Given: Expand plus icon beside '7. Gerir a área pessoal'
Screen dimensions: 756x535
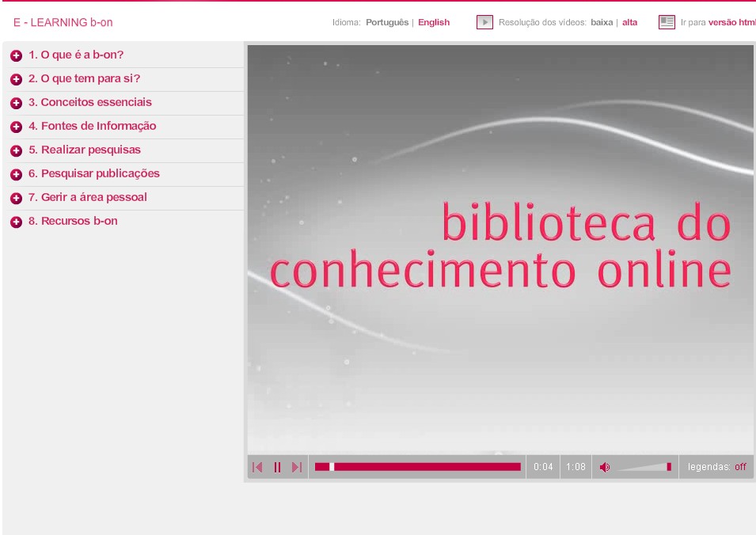Looking at the screenshot, I should 17,198.
